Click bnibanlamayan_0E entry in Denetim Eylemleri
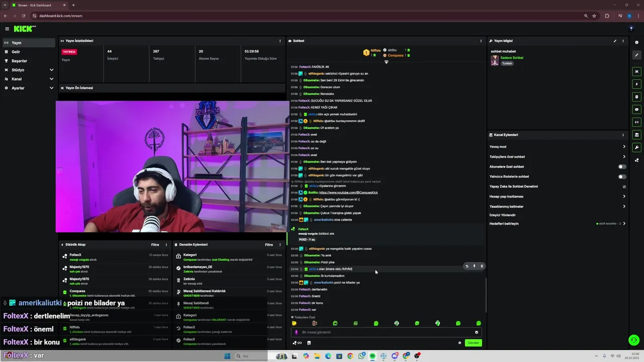The width and height of the screenshot is (644, 362). pyautogui.click(x=229, y=269)
